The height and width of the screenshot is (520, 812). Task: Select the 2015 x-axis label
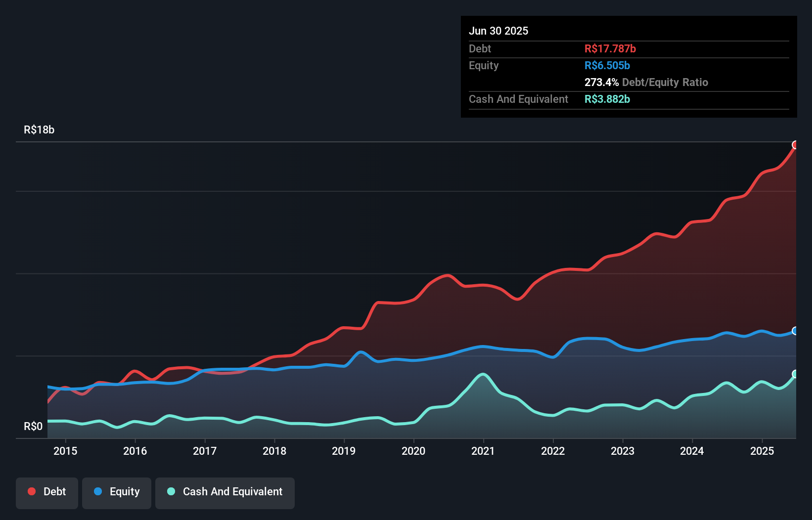(65, 451)
